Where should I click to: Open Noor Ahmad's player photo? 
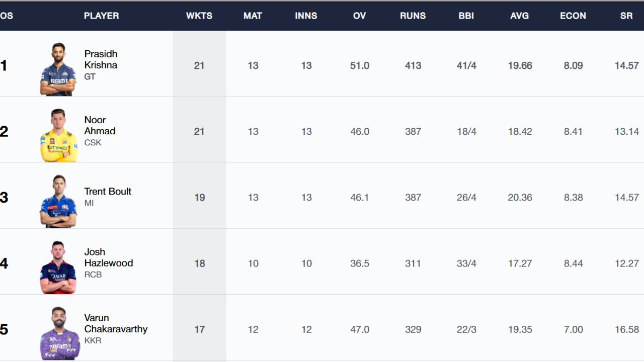59,135
